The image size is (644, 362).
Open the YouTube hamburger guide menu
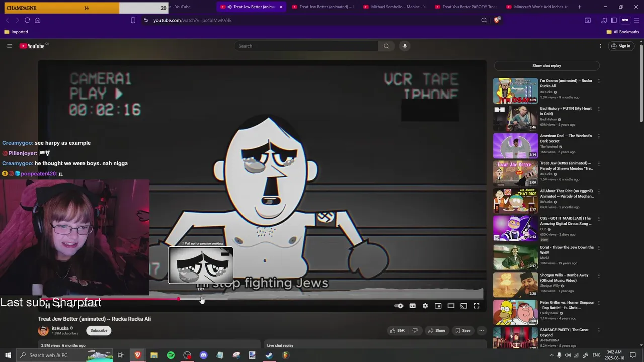pyautogui.click(x=9, y=46)
